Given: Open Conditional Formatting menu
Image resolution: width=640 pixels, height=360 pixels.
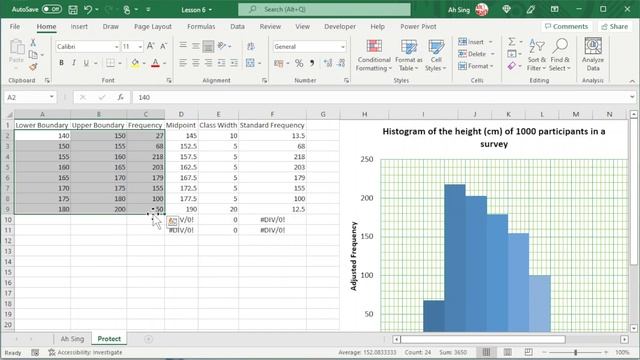Looking at the screenshot, I should click(373, 56).
